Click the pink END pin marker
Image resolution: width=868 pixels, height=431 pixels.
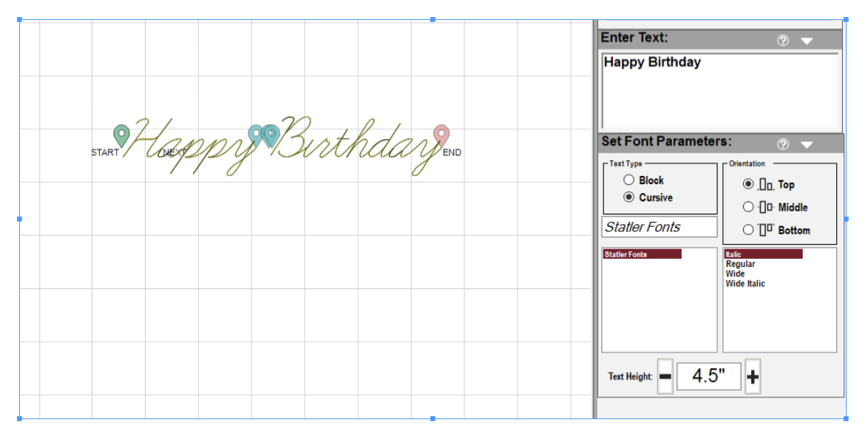441,135
